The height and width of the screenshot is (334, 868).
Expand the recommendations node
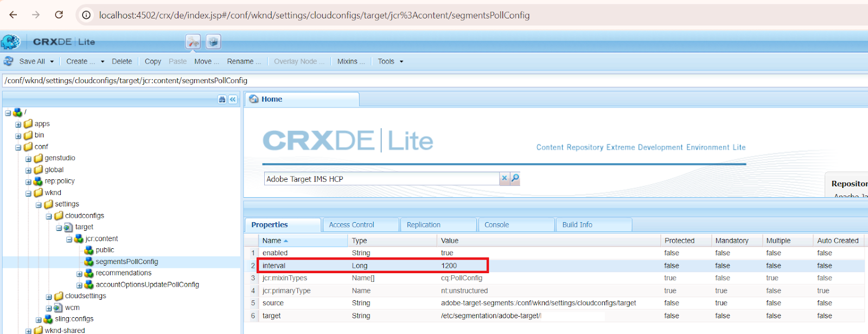(x=79, y=274)
